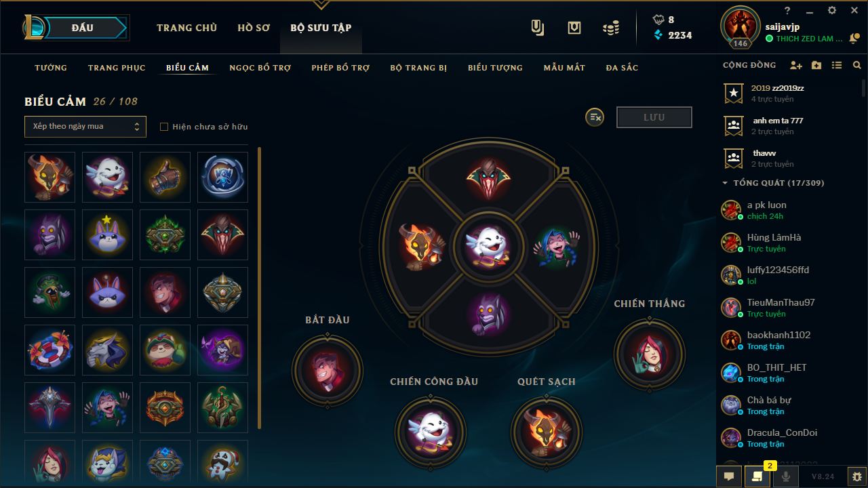Go to the 'HỒ SƠ' menu

(x=254, y=28)
